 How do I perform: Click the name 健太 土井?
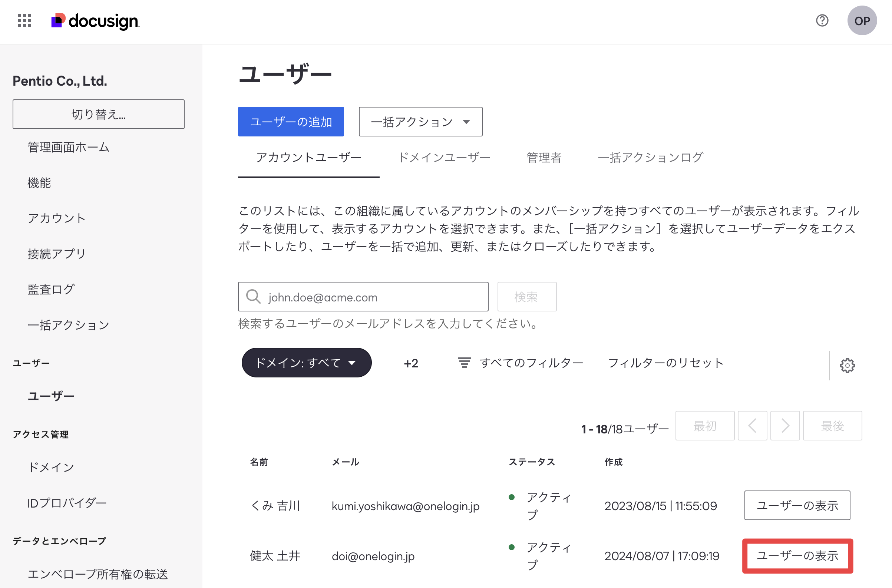pos(275,556)
